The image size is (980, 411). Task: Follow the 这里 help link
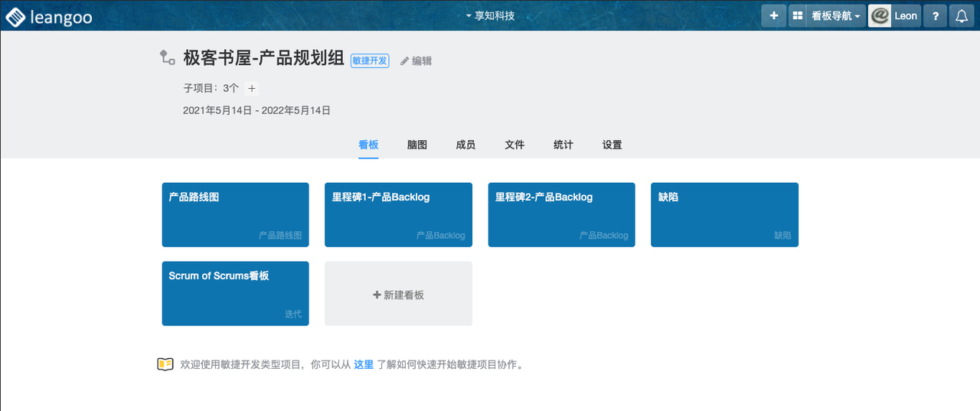point(364,365)
